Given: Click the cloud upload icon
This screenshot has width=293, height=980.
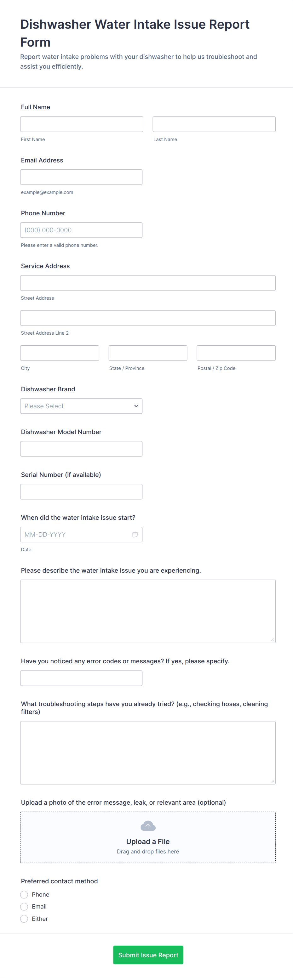Looking at the screenshot, I should click(x=148, y=826).
